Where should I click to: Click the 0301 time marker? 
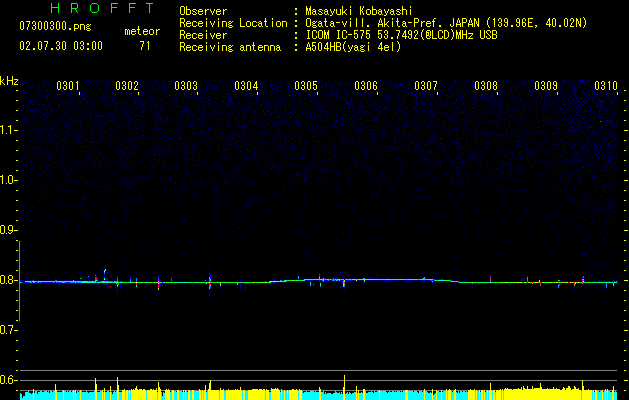pyautogui.click(x=68, y=86)
